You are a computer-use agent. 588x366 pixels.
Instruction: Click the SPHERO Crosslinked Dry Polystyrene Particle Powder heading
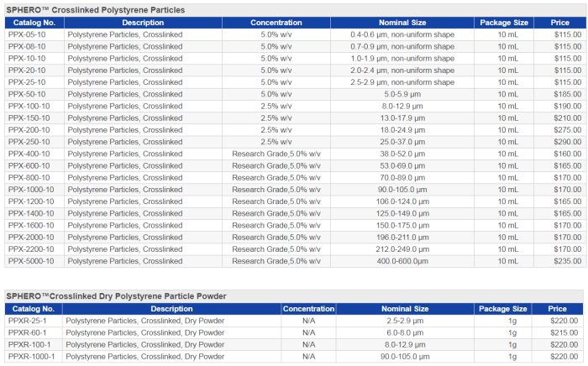[116, 296]
